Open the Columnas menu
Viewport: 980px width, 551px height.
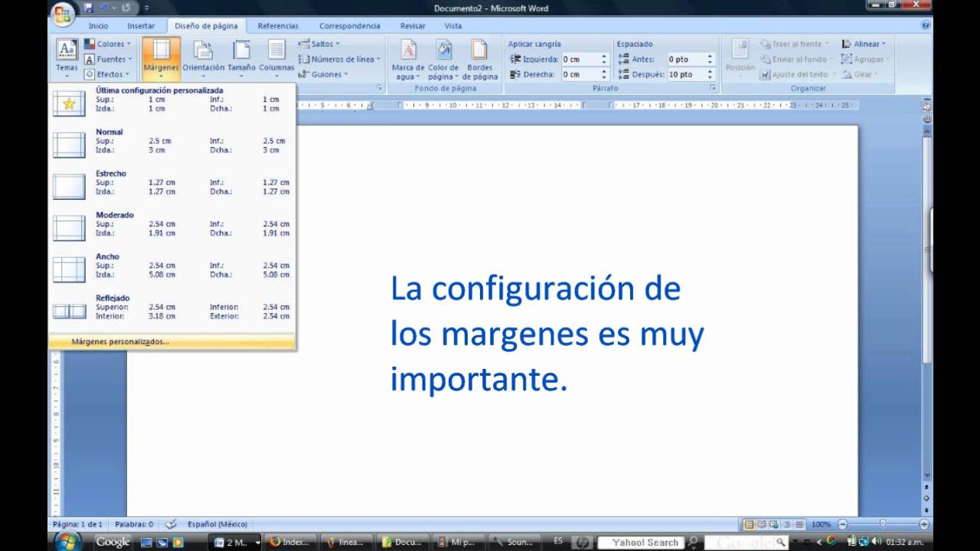[x=276, y=59]
